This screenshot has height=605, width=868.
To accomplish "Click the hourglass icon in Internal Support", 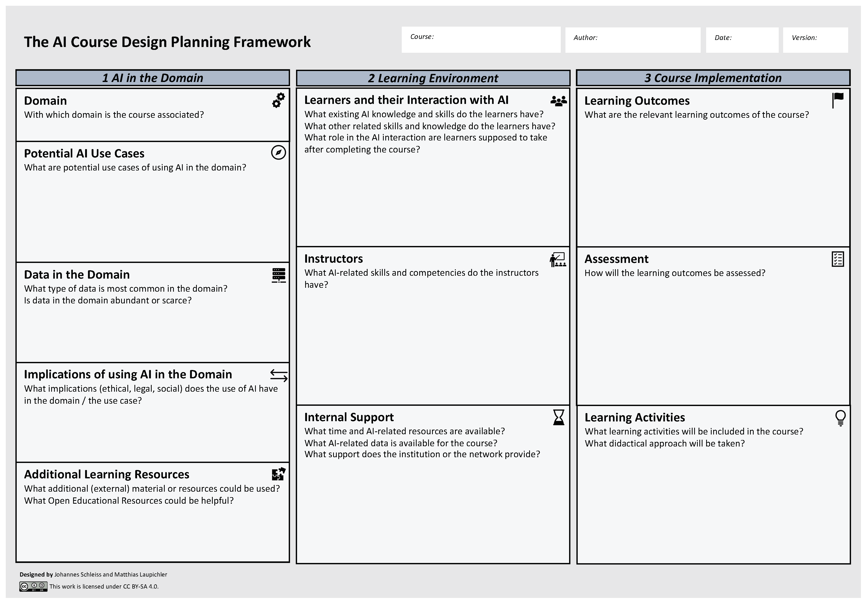I will click(558, 417).
